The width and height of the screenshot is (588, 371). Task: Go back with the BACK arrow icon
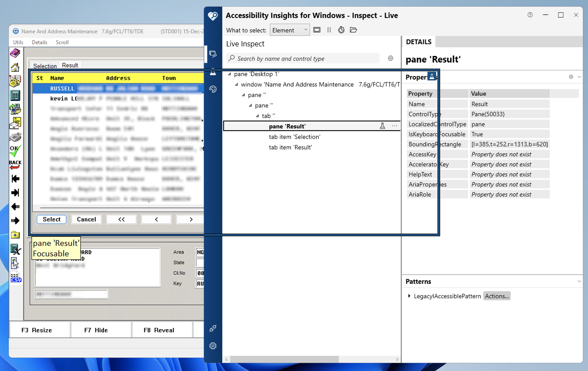(x=15, y=165)
